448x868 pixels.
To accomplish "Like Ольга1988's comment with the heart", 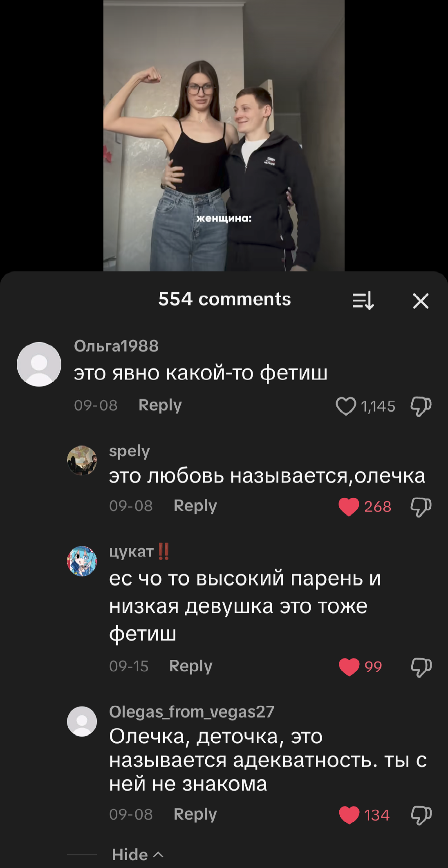I will [x=346, y=406].
